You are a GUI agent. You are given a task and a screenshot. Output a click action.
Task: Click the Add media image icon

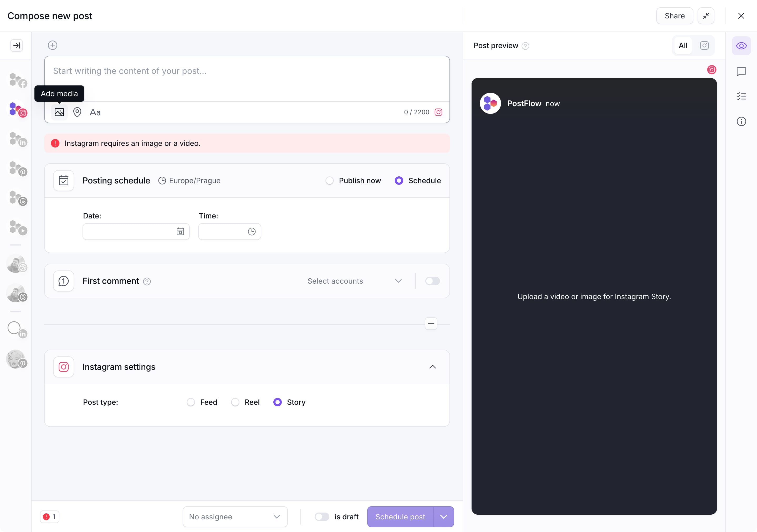59,112
